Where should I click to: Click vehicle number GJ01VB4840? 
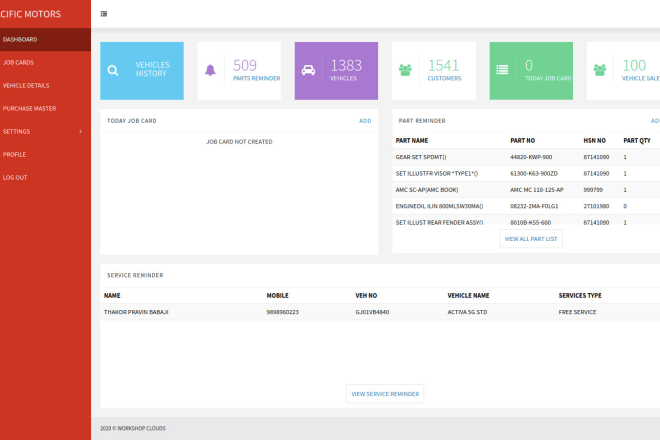tap(372, 312)
